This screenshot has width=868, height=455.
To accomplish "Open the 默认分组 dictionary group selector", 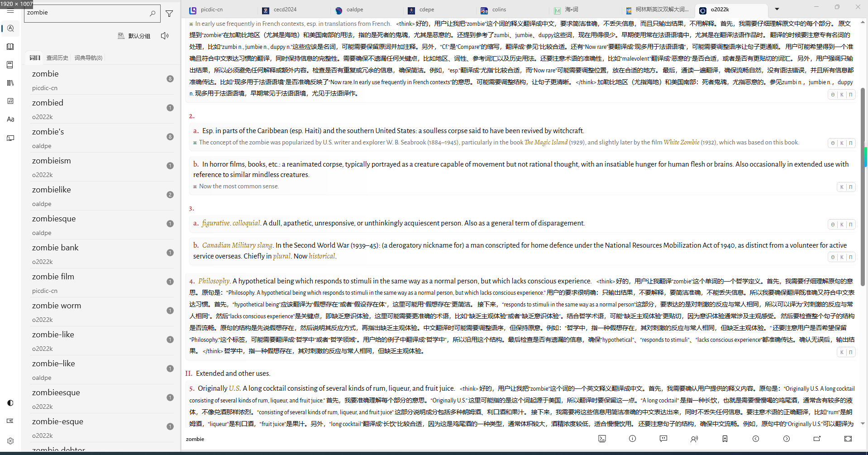I will 134,36.
